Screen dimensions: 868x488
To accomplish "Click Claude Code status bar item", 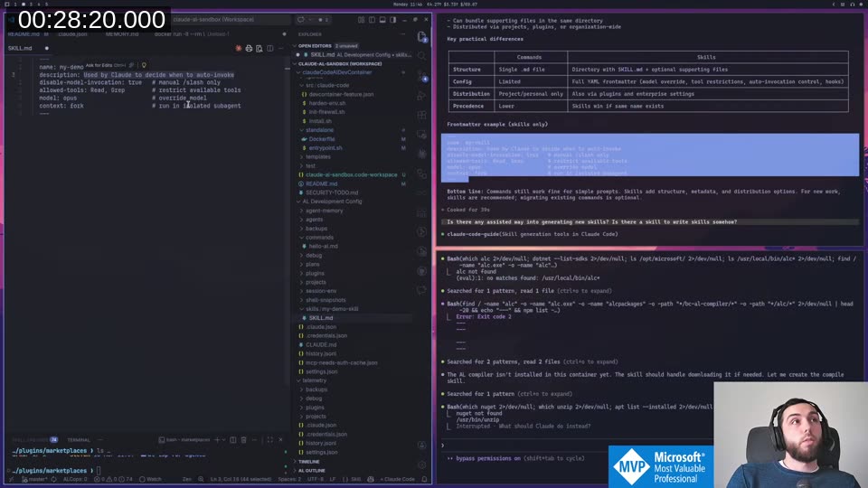I will pos(398,479).
